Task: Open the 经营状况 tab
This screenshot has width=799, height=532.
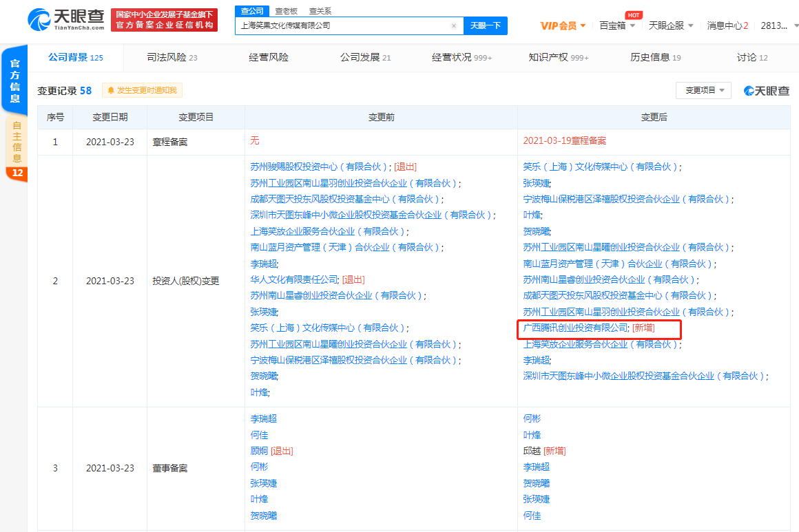Action: tap(461, 58)
